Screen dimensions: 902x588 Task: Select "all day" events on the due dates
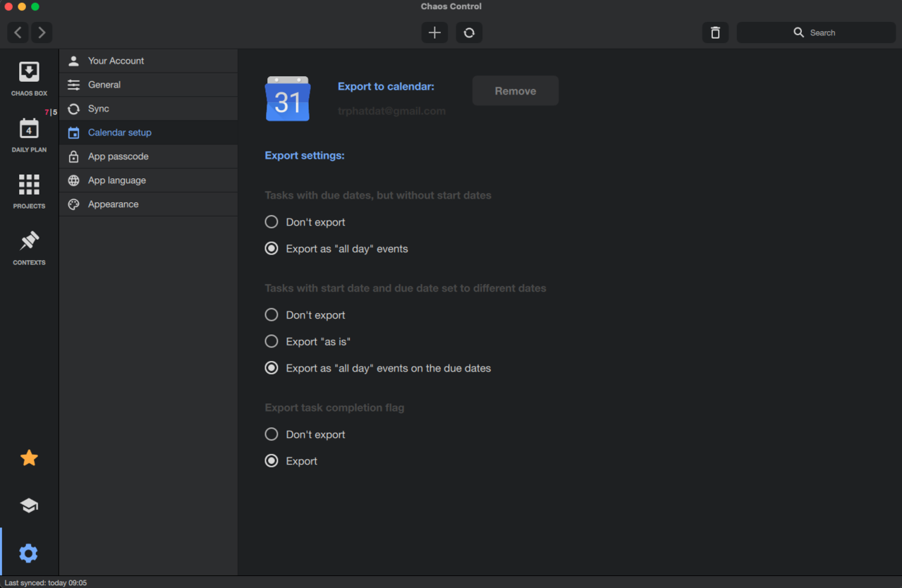click(x=272, y=368)
